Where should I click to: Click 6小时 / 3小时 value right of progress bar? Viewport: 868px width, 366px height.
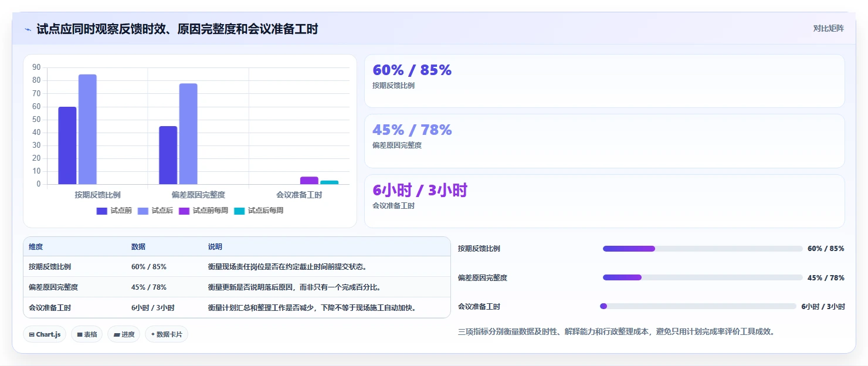(823, 307)
